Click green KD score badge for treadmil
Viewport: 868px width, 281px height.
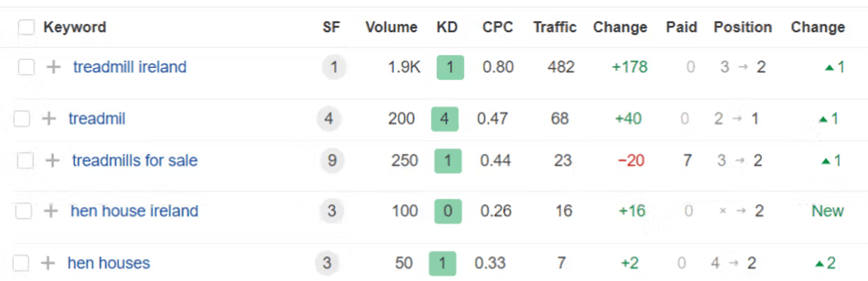pos(445,119)
